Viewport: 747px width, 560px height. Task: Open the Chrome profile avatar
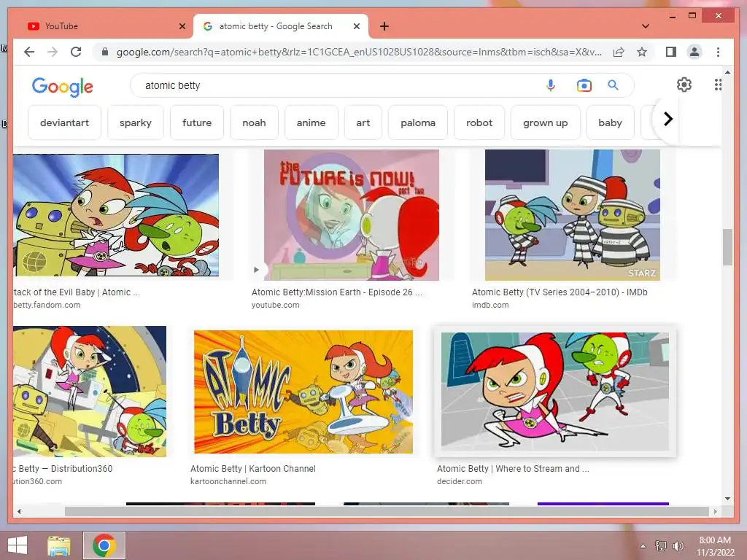click(694, 52)
